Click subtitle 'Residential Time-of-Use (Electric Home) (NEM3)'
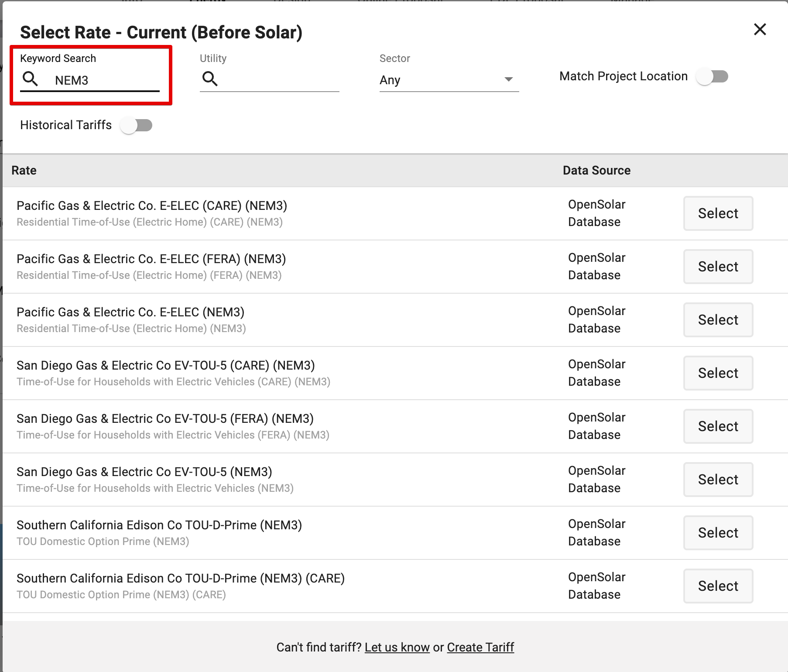This screenshot has width=788, height=672. (x=131, y=329)
